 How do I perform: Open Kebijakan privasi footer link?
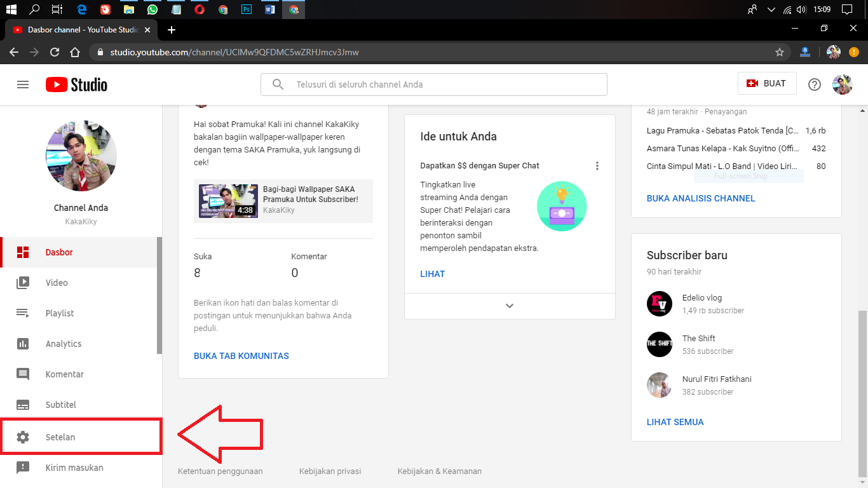click(330, 471)
